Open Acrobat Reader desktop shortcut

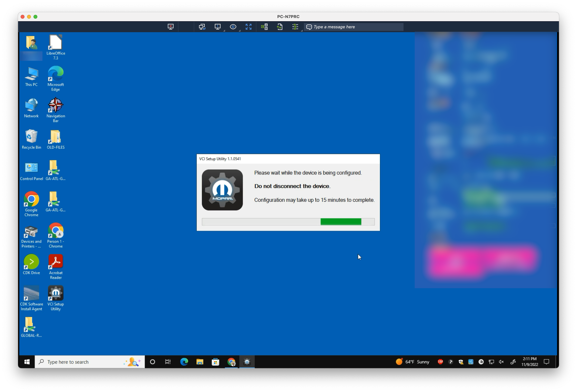pos(56,267)
